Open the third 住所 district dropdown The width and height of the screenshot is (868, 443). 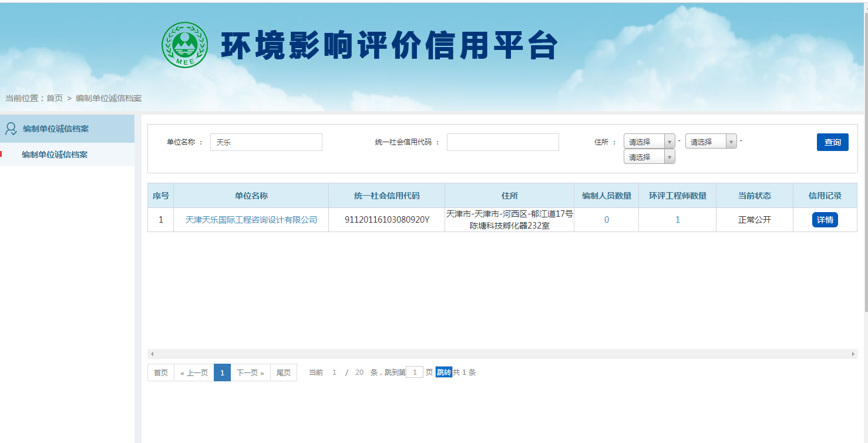[649, 157]
